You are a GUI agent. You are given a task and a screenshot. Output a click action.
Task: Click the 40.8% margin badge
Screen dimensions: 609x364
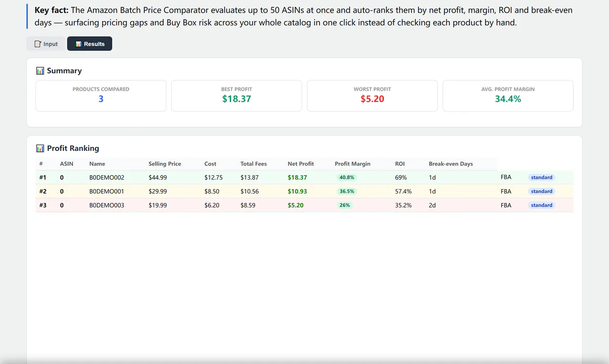tap(347, 178)
